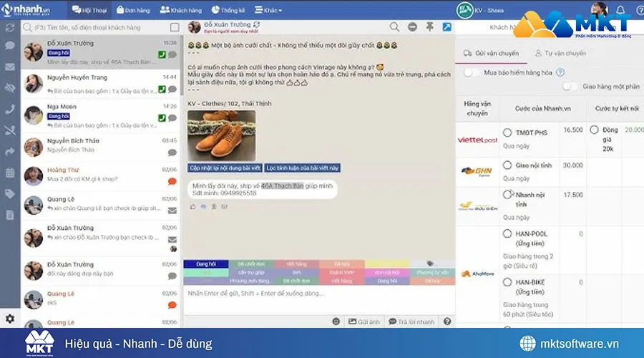Click the 30.000 fee for Giao nội tỉnh

pyautogui.click(x=572, y=165)
